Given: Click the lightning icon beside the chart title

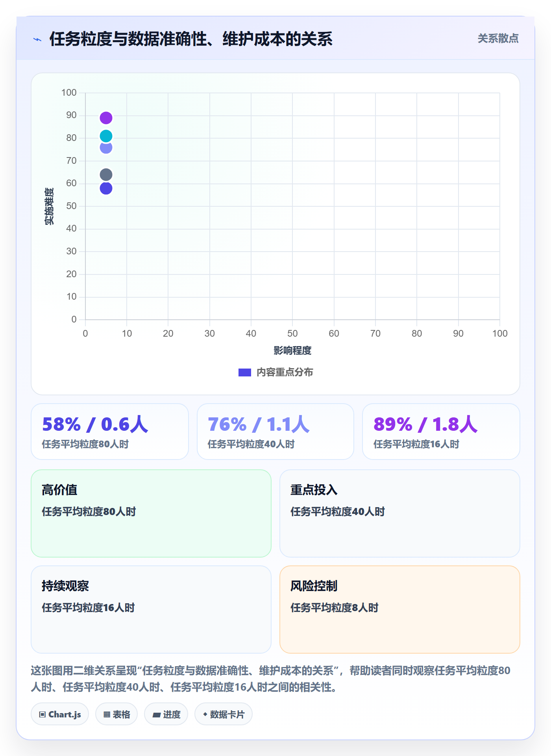Looking at the screenshot, I should pos(37,39).
